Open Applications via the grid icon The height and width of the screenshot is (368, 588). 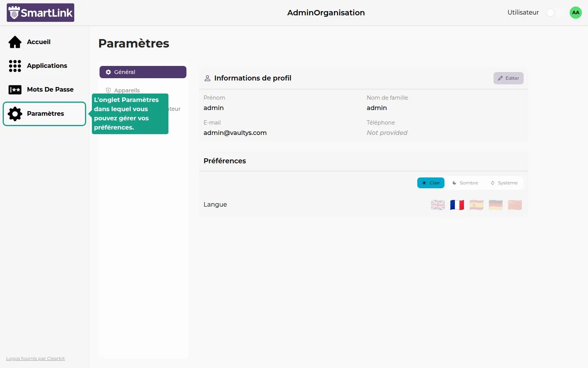15,66
